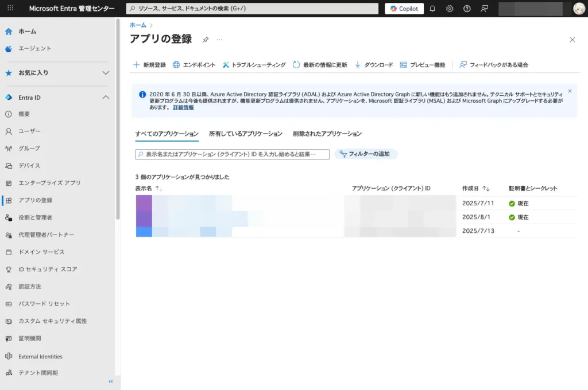Open the feedback icon in the header
This screenshot has height=390, width=588.
(484, 9)
